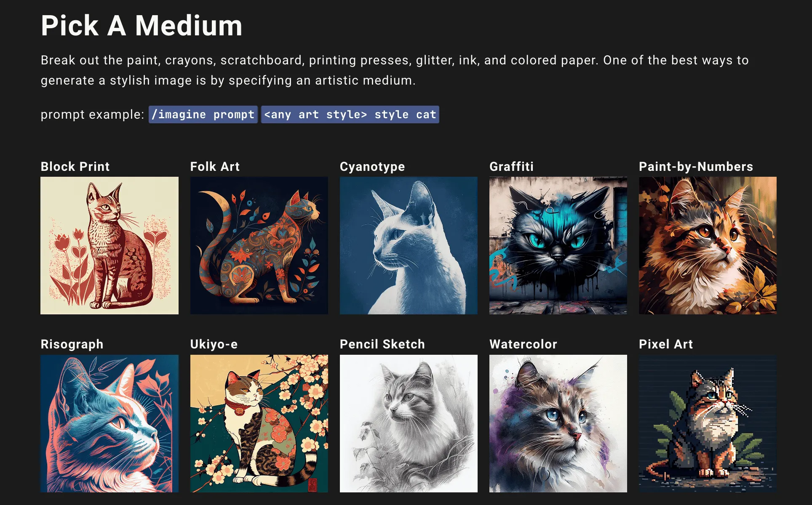Click the Cyanotype cat picture
812x505 pixels.
click(x=409, y=245)
